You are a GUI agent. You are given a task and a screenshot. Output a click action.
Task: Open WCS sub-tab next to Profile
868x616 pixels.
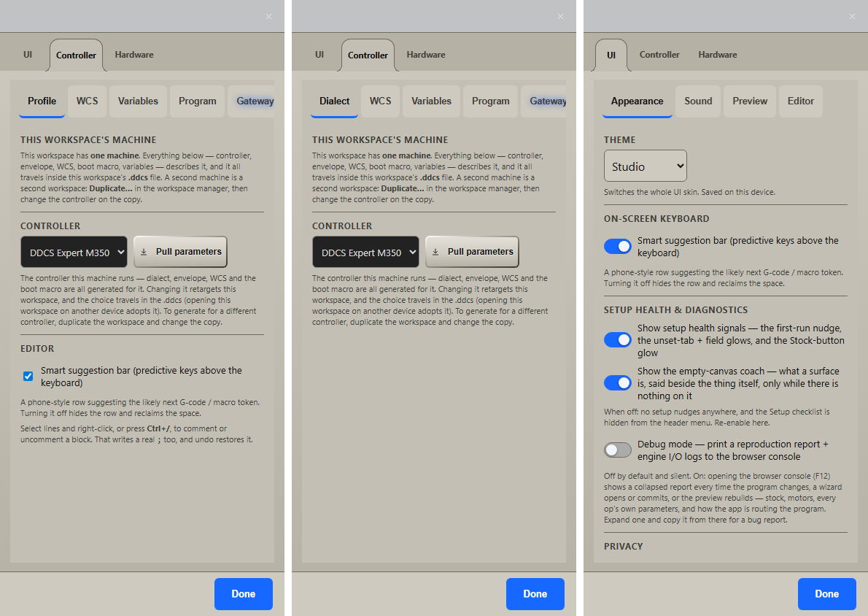tap(87, 101)
